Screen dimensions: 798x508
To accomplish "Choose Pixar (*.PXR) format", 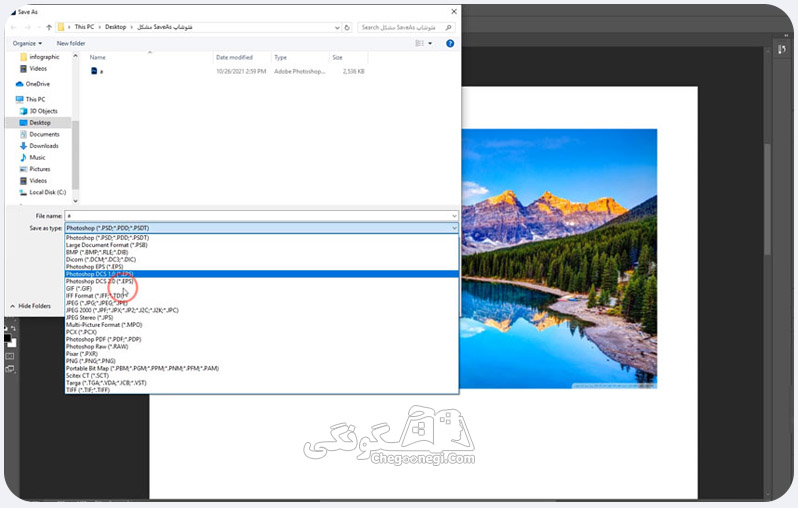I will point(262,354).
